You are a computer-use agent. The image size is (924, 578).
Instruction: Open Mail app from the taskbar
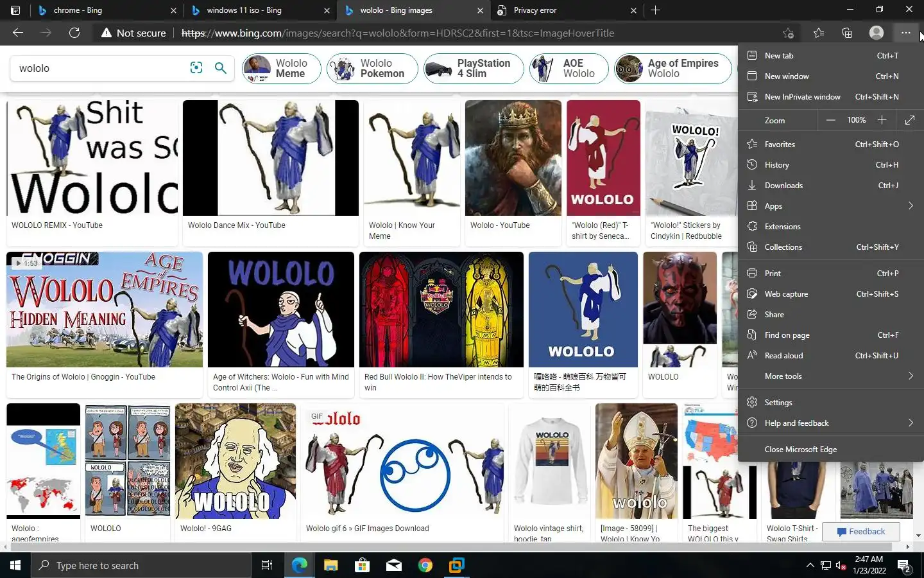point(393,565)
